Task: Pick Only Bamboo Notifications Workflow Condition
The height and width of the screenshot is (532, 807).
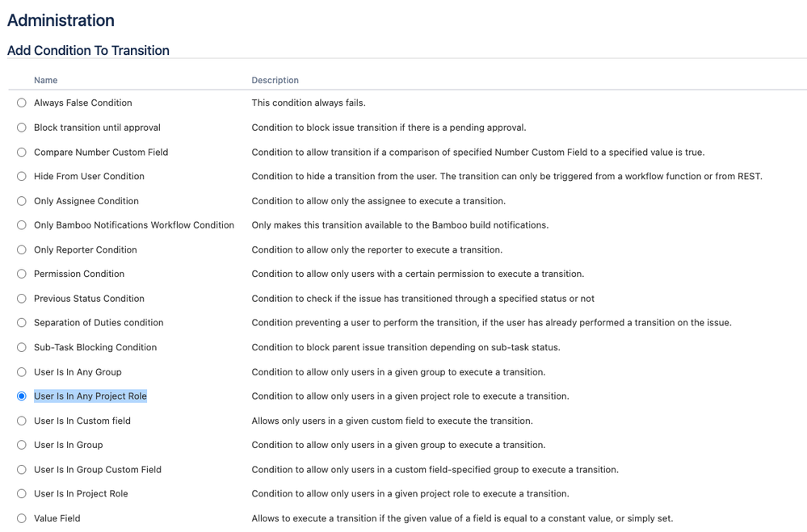Action: (x=21, y=224)
